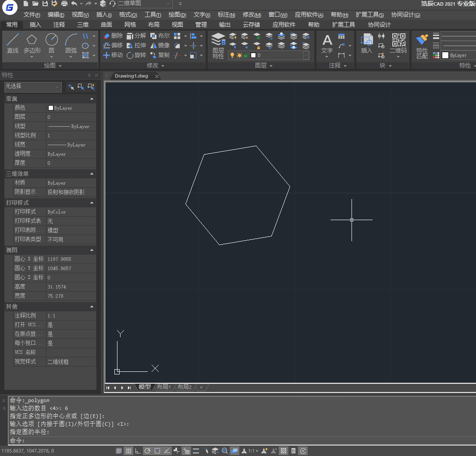This screenshot has height=456, width=476.
Task: Open the 文件(F) menu
Action: 32,15
